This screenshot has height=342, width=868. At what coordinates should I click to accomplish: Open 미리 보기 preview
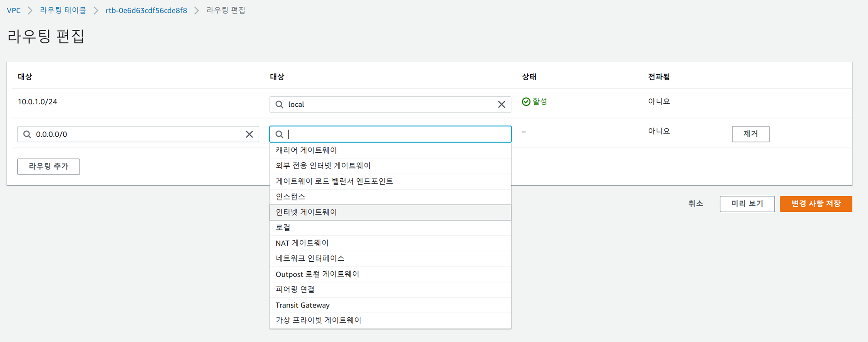pos(747,204)
